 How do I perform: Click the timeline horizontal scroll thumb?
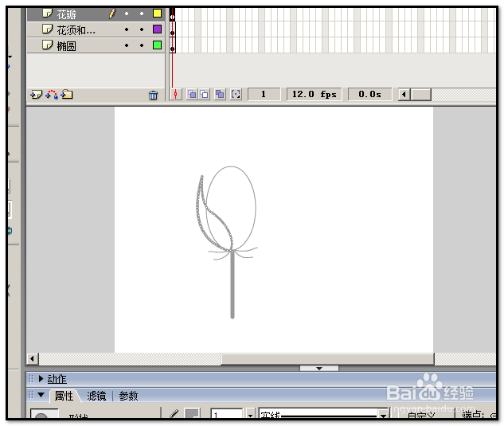coord(421,95)
